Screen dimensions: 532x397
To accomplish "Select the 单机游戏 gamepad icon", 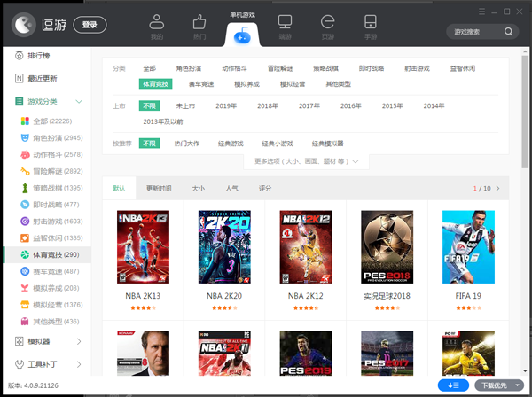I will [241, 34].
